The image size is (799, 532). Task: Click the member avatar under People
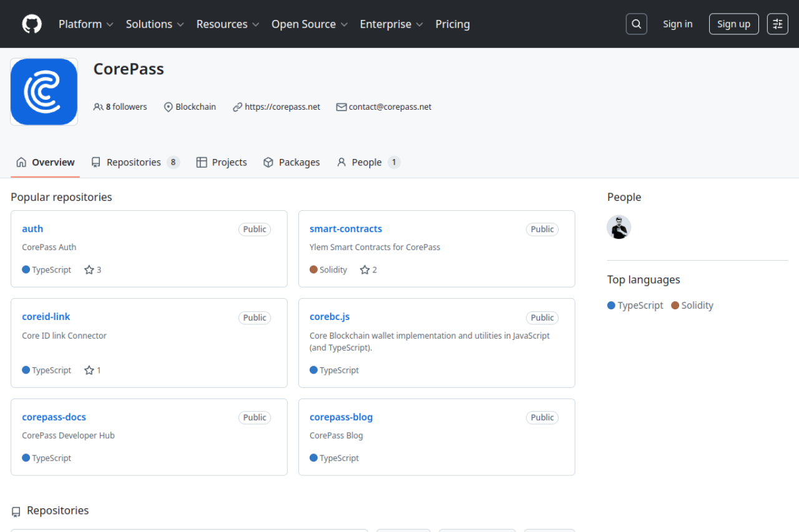[619, 228]
